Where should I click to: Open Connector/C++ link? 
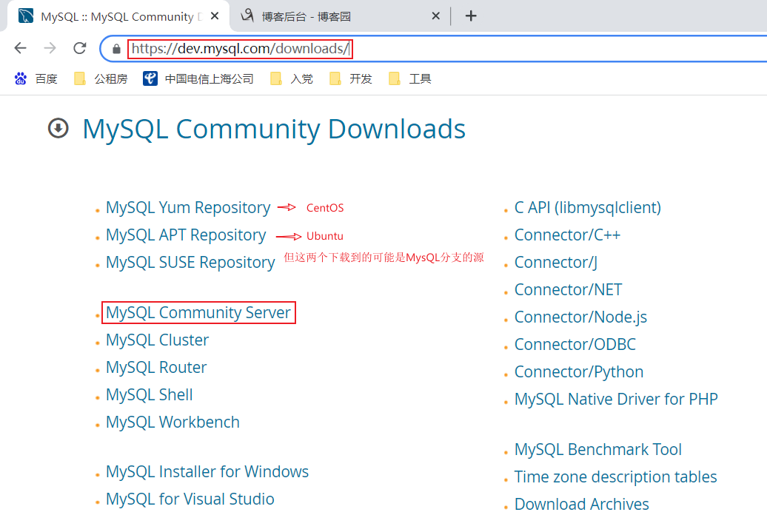click(x=567, y=235)
